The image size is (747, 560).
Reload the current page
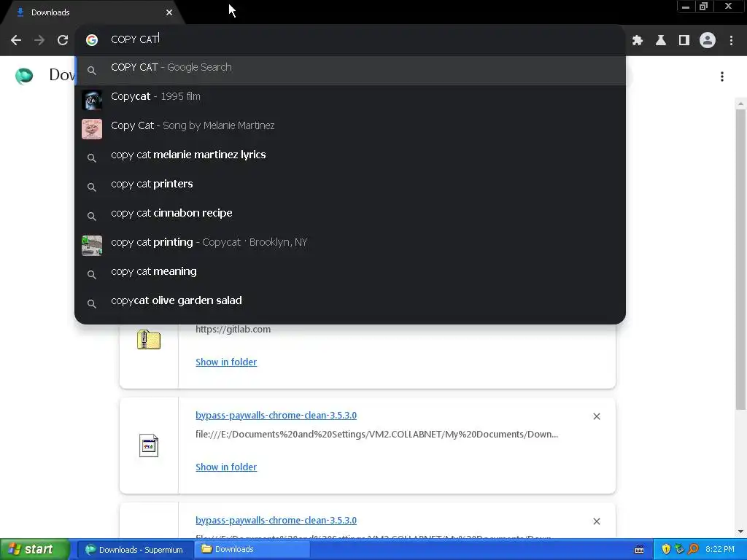(63, 40)
